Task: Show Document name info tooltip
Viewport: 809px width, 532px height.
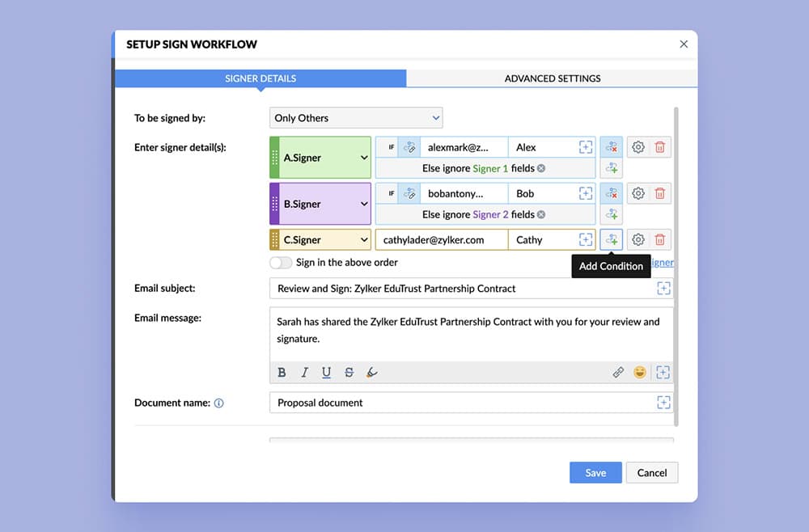Action: pyautogui.click(x=218, y=403)
